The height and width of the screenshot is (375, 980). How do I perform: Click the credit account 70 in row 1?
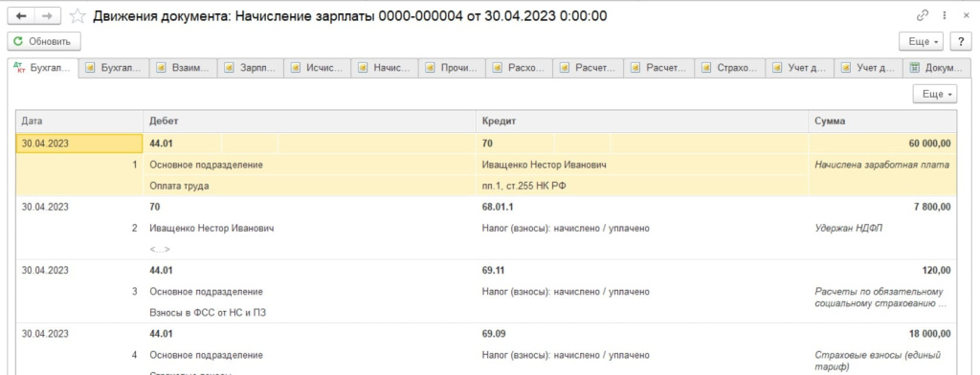[487, 143]
